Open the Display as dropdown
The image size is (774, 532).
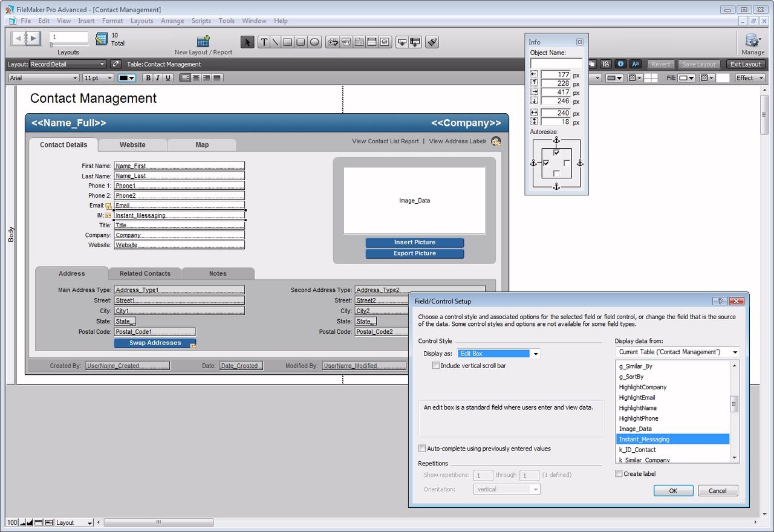[x=499, y=354]
